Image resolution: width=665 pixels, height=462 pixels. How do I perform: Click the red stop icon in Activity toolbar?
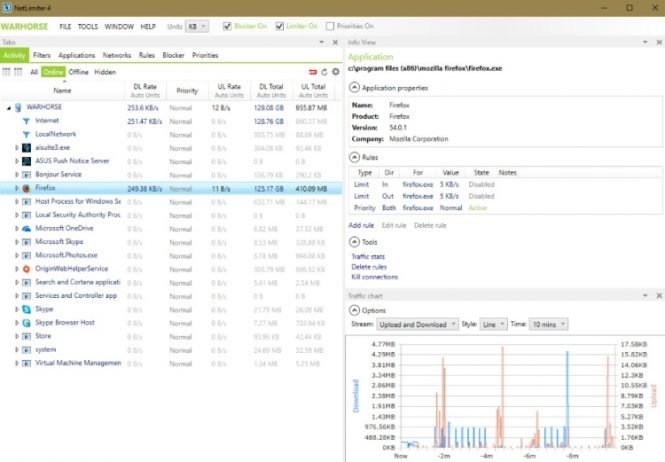pos(313,72)
